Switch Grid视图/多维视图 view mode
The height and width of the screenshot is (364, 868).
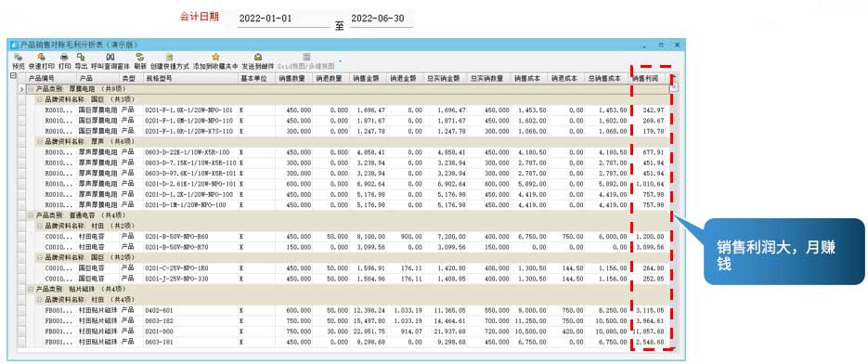click(306, 57)
